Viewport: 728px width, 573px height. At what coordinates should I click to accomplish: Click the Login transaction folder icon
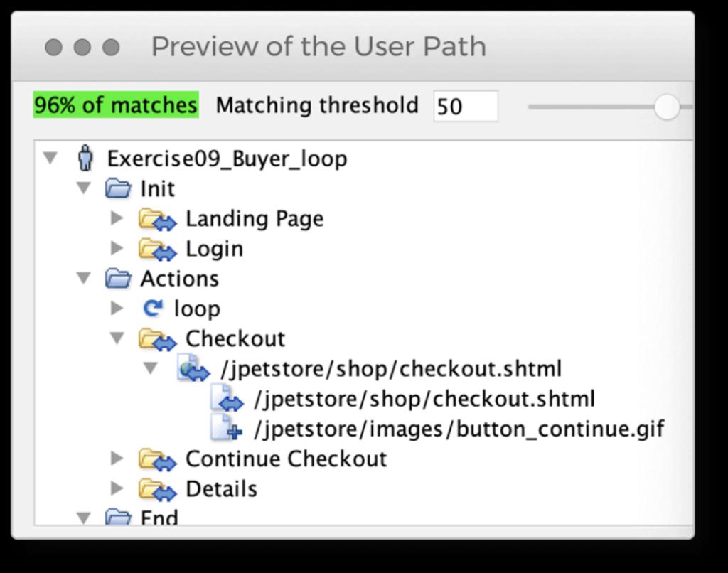156,250
